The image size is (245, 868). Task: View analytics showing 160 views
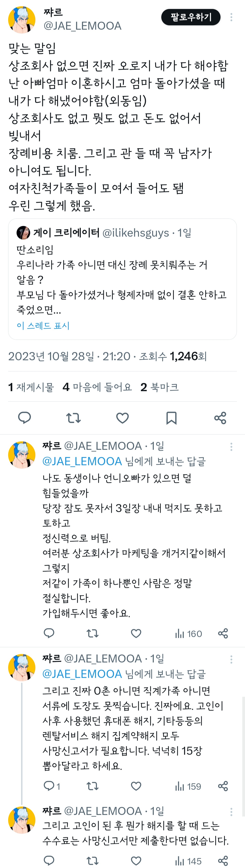click(189, 634)
